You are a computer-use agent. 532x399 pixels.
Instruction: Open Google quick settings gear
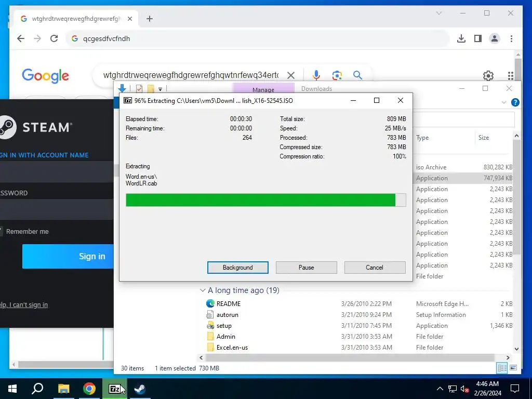click(488, 76)
